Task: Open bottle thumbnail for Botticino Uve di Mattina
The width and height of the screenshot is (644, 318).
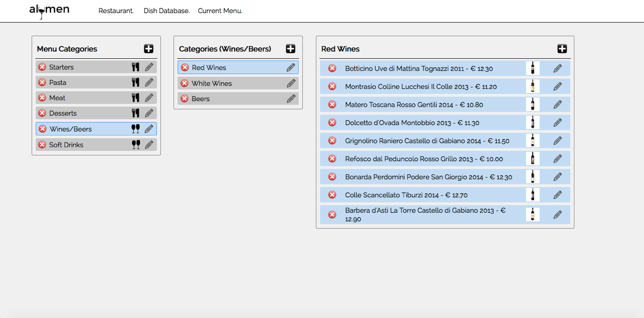Action: pos(533,68)
